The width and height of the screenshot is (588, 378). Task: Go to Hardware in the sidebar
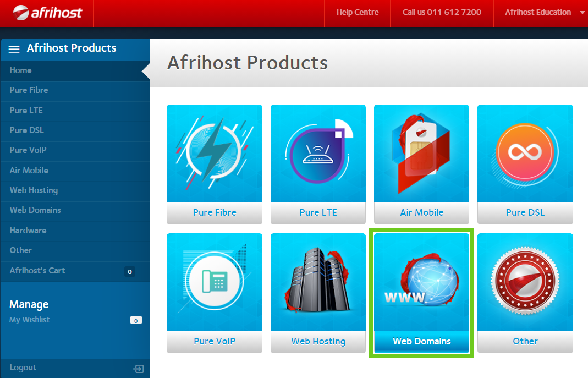28,231
